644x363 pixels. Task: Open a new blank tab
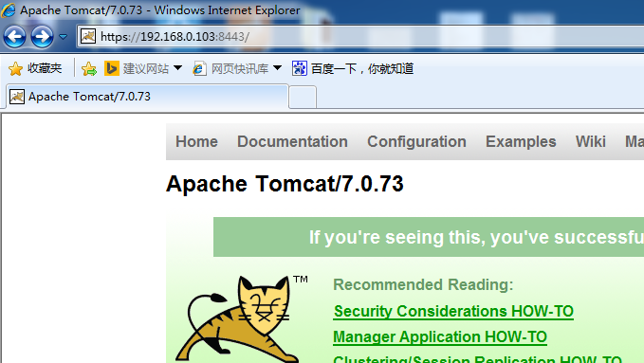pyautogui.click(x=303, y=98)
